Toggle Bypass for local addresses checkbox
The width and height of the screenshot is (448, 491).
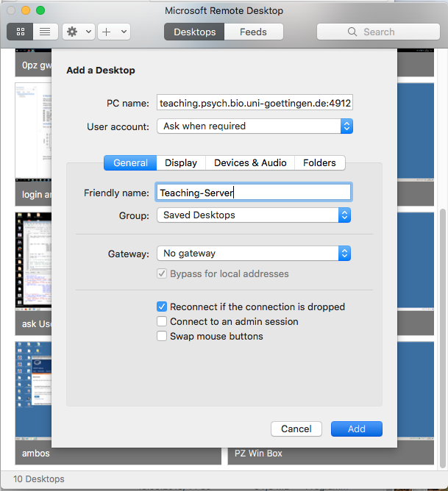click(162, 273)
